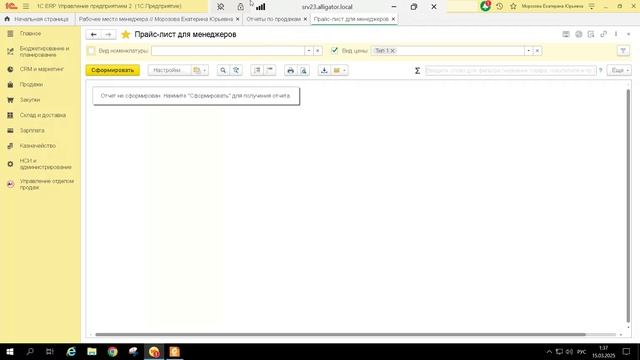Open Управление отделом продаж section

point(47,184)
